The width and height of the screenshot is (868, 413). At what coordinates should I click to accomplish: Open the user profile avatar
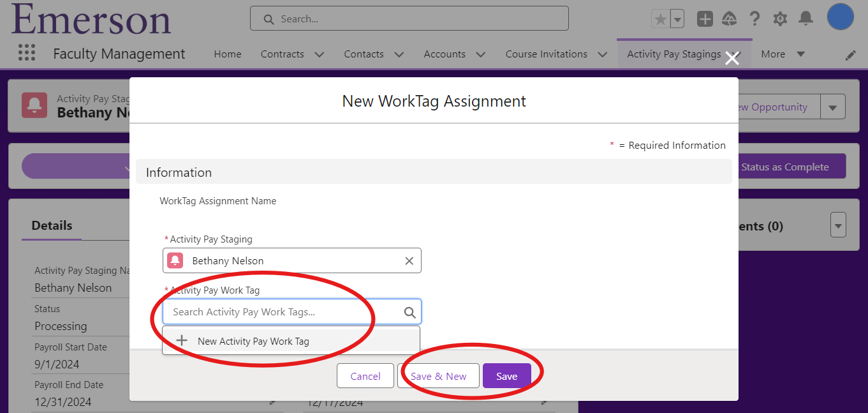(841, 17)
